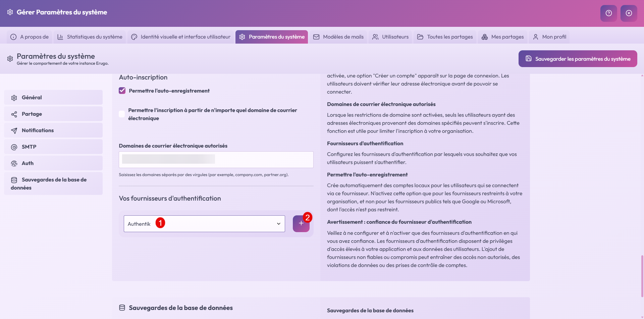The image size is (644, 319).
Task: Open Identité visuelle et interface utilisateur tab
Action: tap(181, 37)
